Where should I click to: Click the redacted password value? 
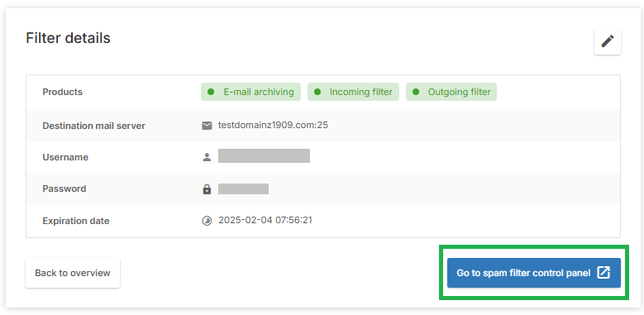click(x=244, y=189)
